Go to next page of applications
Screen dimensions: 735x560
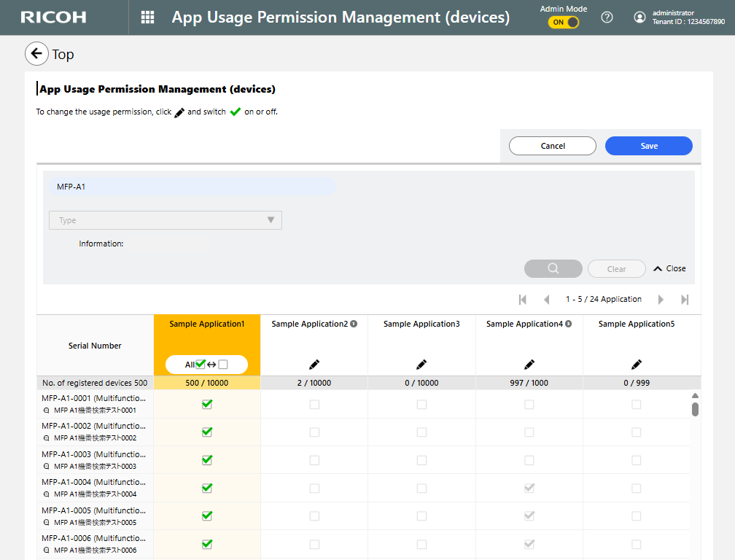(x=661, y=300)
